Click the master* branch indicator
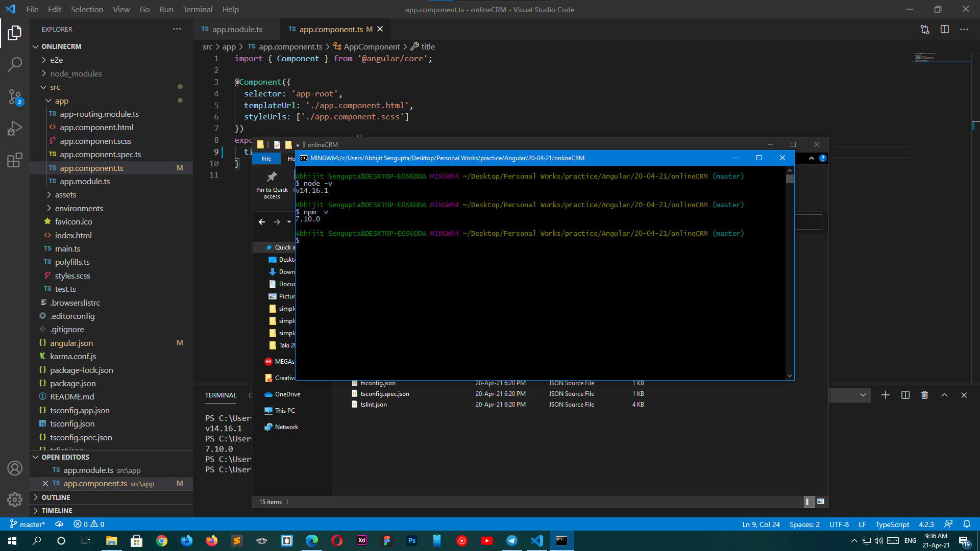Viewport: 980px width, 551px height. coord(28,524)
